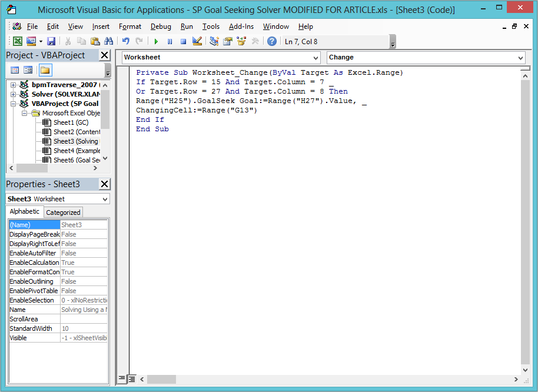Expand Solver (SOLVER.XLAM) project node
Viewport: 538px width, 392px height.
[x=13, y=94]
